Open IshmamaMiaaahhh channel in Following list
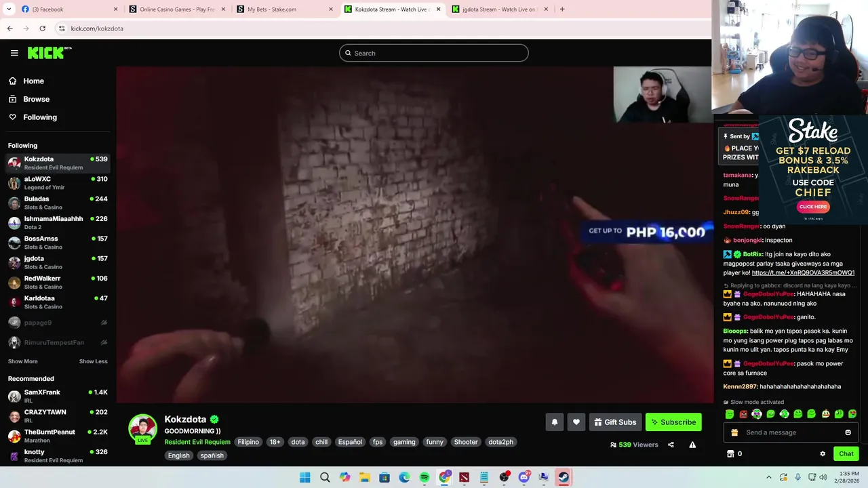Screen dimensions: 868x488 tap(58, 222)
